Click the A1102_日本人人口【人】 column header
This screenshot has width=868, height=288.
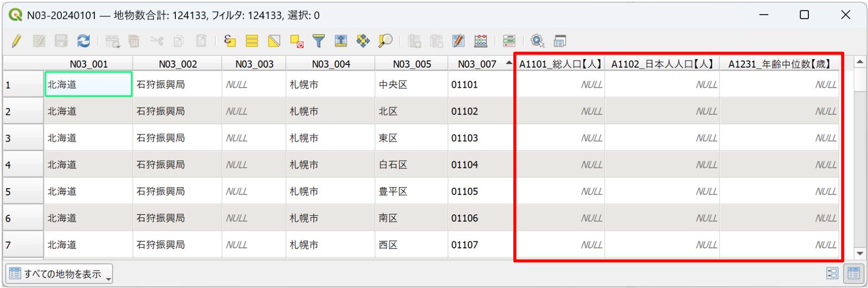pyautogui.click(x=662, y=63)
